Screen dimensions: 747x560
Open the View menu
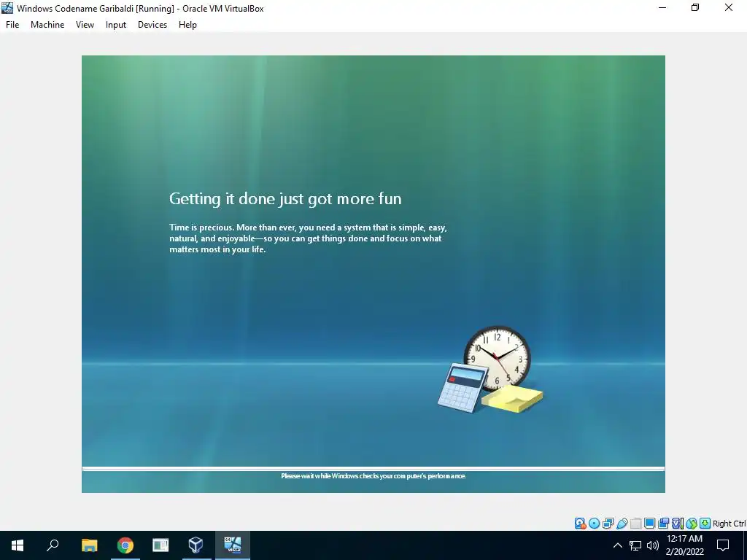pyautogui.click(x=85, y=25)
